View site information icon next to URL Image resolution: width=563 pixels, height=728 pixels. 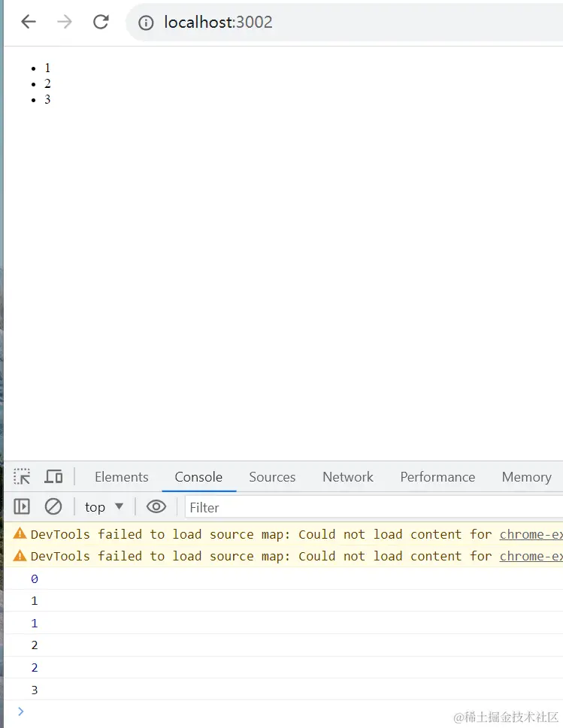[x=146, y=23]
